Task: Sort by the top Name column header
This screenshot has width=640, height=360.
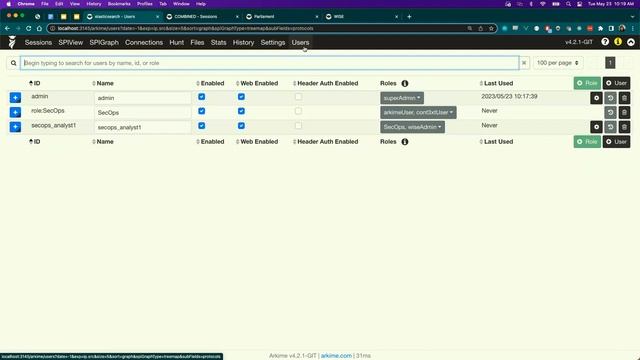Action: coord(103,83)
